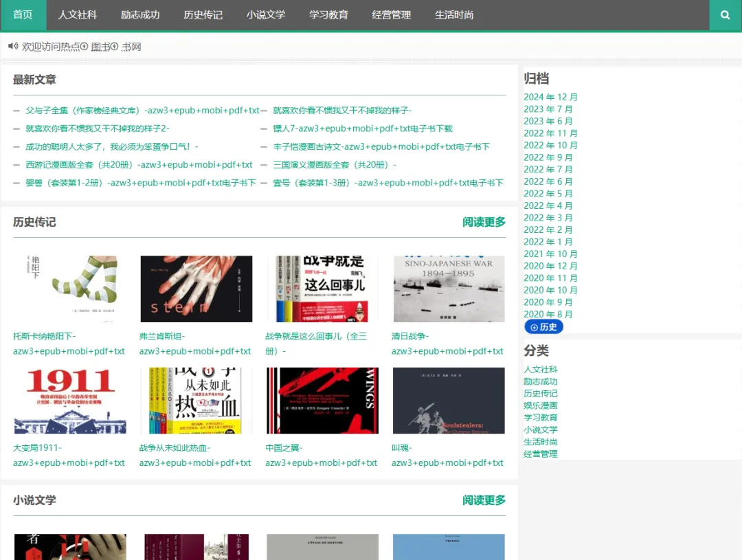742x560 pixels.
Task: Go to 首页 tab
Action: coord(23,15)
